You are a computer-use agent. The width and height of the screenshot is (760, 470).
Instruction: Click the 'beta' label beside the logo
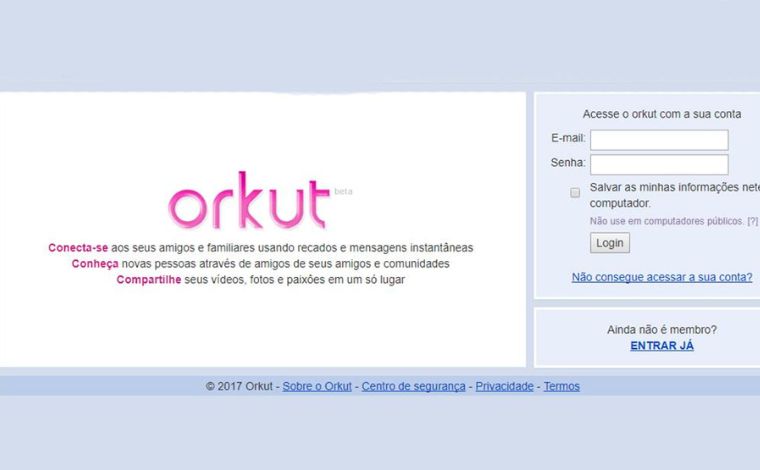coord(343,191)
